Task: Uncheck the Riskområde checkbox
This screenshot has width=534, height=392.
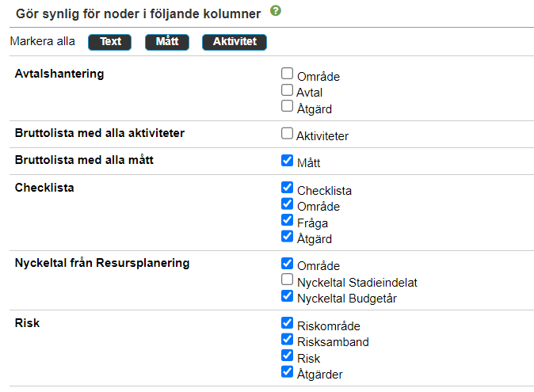Action: pyautogui.click(x=287, y=323)
